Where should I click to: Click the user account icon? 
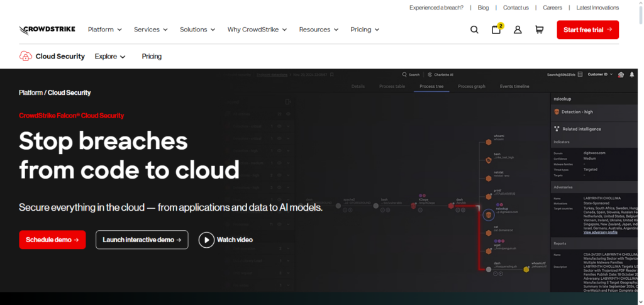tap(518, 30)
